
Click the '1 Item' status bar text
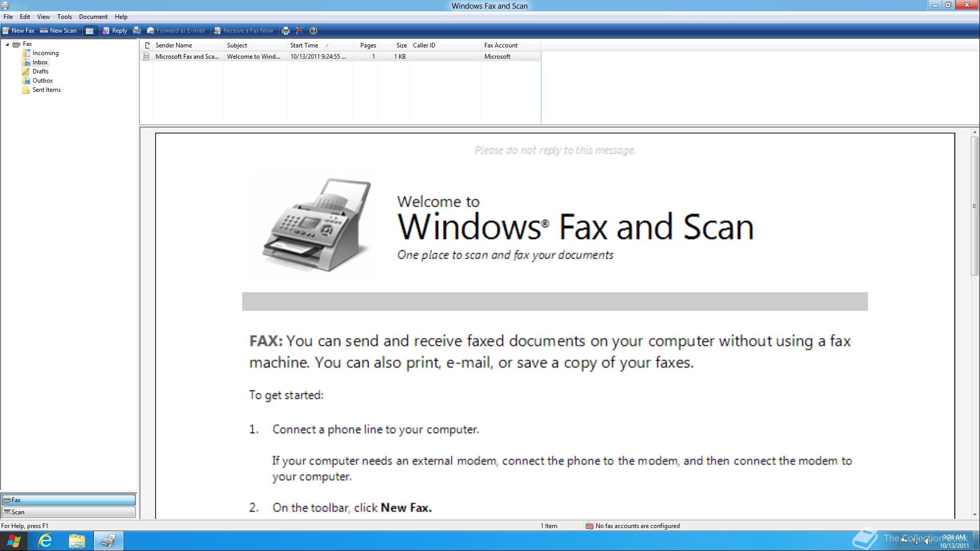pos(549,526)
